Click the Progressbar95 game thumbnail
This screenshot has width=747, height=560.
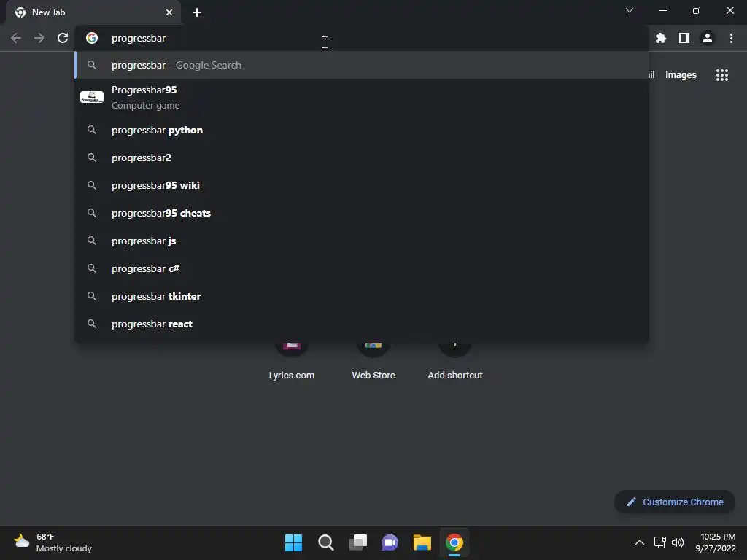click(92, 97)
